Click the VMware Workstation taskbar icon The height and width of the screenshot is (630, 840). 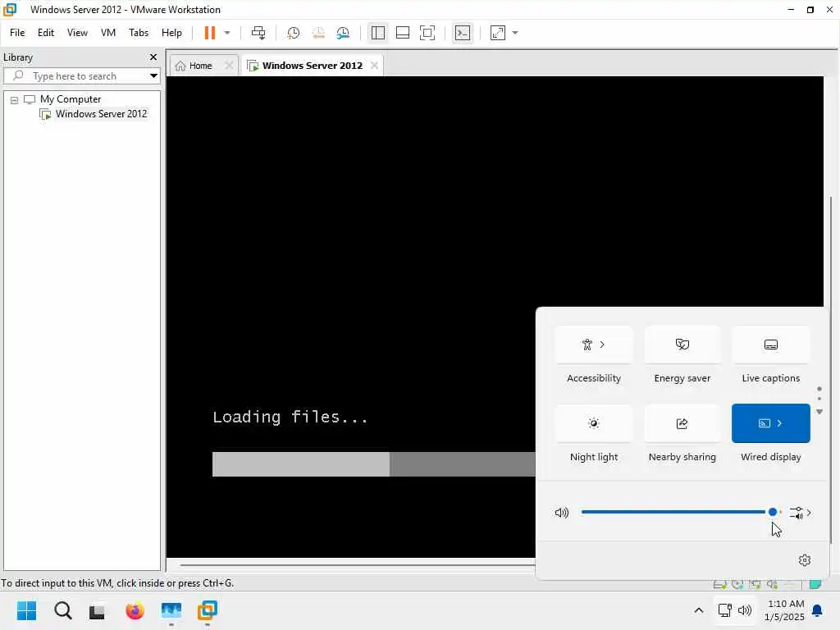207,610
